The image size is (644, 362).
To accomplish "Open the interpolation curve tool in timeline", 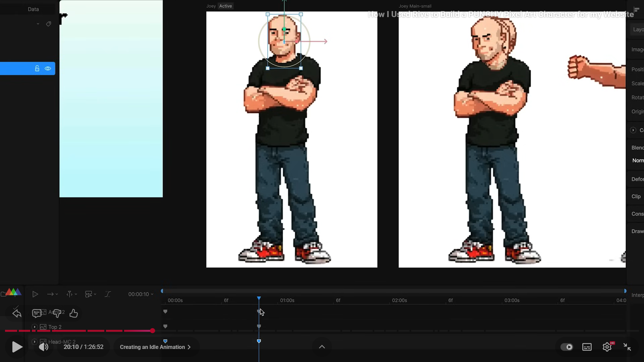I will (x=107, y=294).
